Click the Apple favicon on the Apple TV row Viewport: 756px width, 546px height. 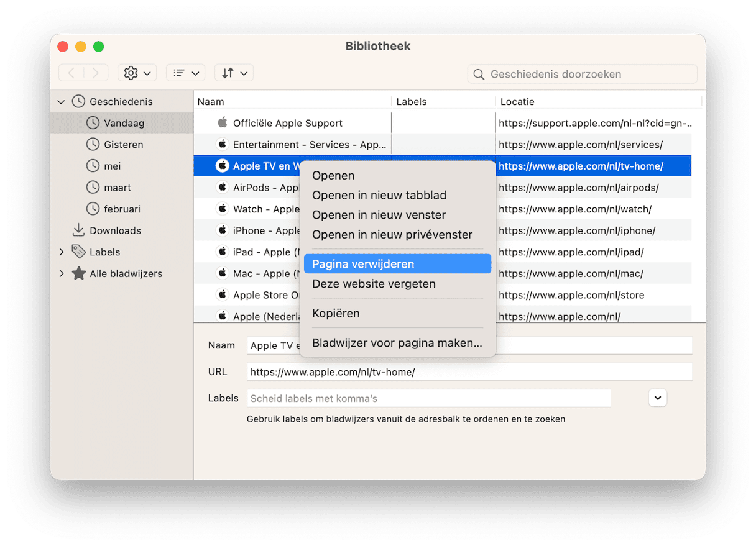click(x=222, y=166)
